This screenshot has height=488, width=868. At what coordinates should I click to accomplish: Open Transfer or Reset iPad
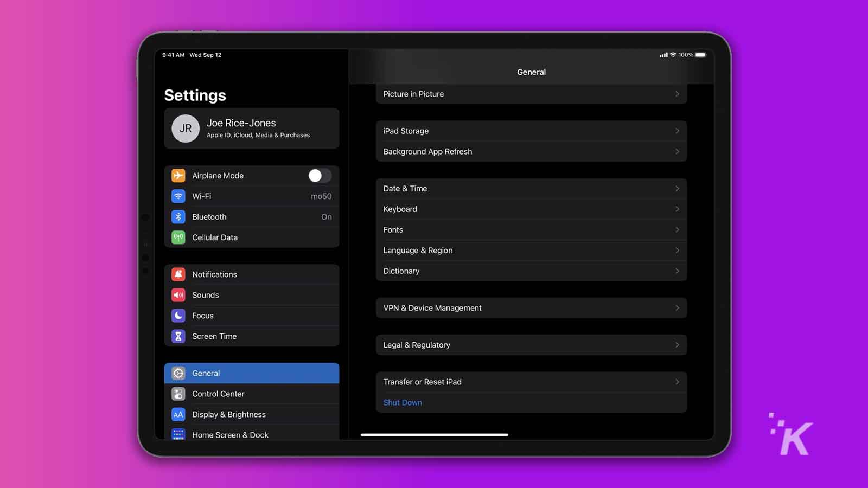(x=531, y=382)
